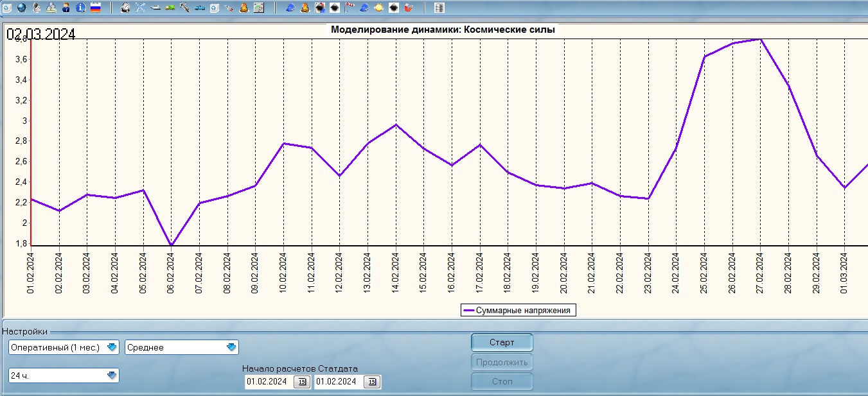Click the globe icon in the toolbar
Image resolution: width=868 pixels, height=396 pixels.
tap(21, 8)
